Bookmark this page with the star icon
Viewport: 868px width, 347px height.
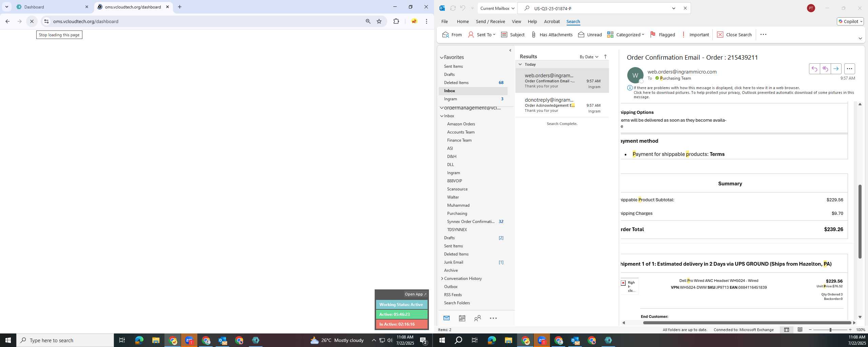pos(379,21)
